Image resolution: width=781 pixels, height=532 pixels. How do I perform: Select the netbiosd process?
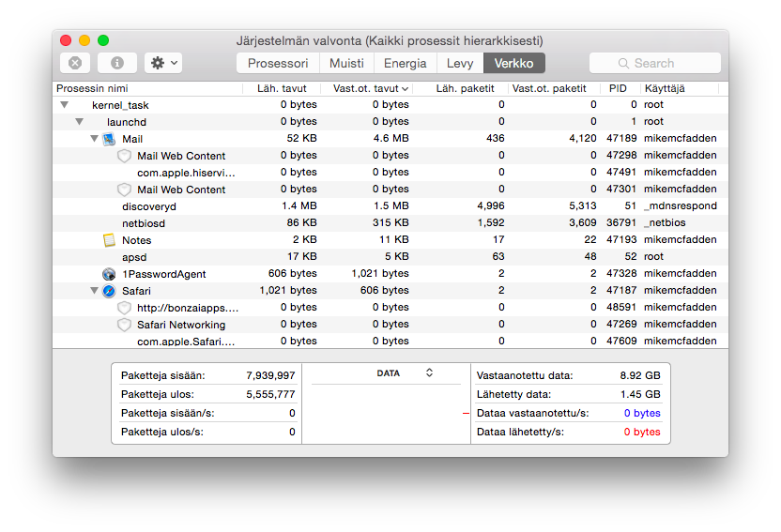tap(390, 223)
